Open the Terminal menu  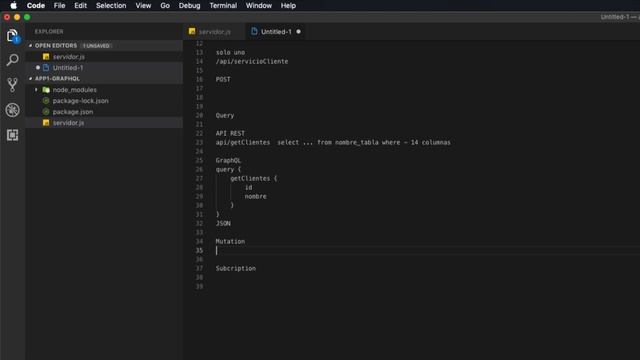(x=223, y=5)
